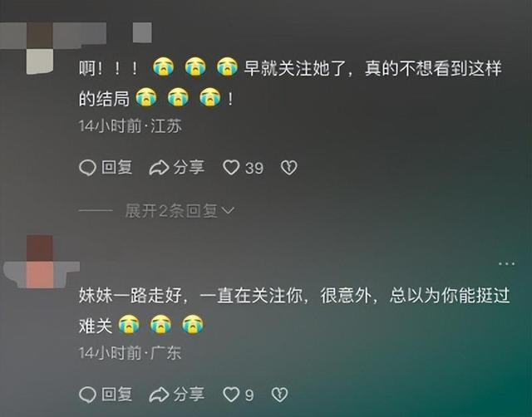Click reply bubble icon on first comment
This screenshot has width=532, height=417.
[87, 168]
